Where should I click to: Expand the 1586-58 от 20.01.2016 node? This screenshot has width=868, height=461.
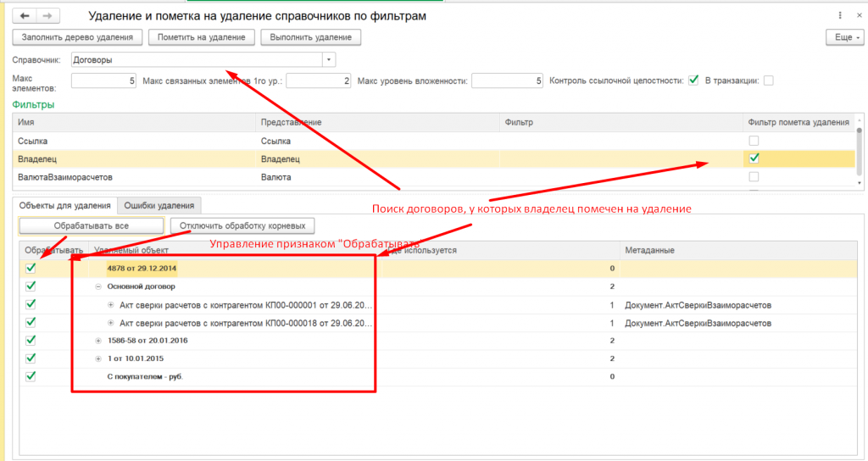[x=98, y=341]
